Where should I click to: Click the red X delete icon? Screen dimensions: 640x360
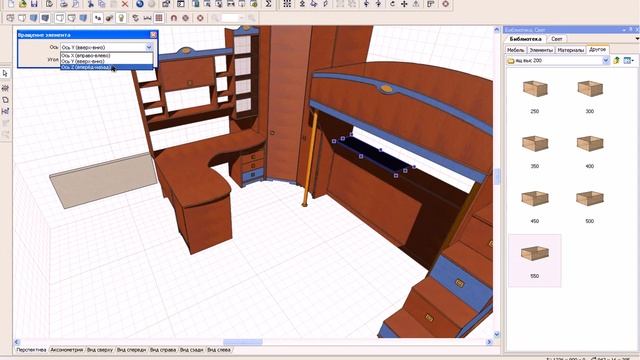[x=125, y=4]
